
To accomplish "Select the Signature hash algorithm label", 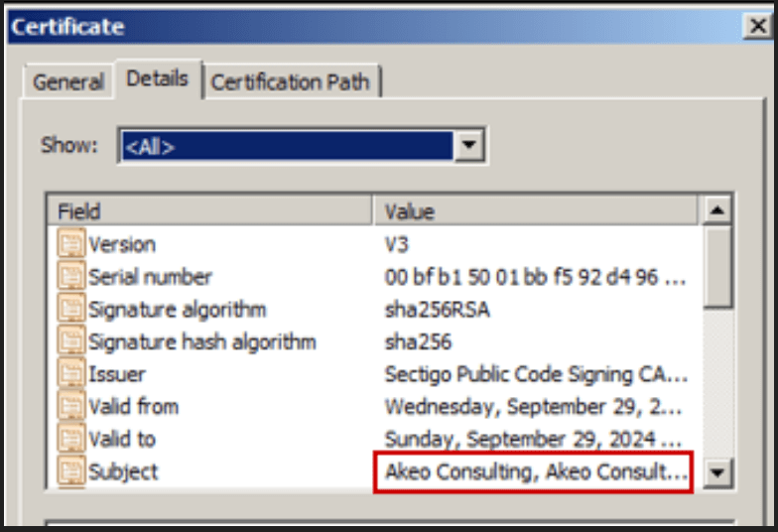I will coord(202,341).
